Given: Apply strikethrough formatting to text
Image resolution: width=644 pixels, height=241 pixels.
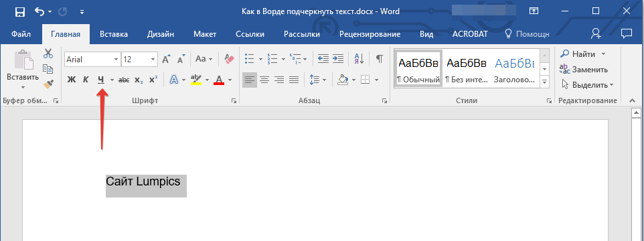Looking at the screenshot, I should (124, 80).
